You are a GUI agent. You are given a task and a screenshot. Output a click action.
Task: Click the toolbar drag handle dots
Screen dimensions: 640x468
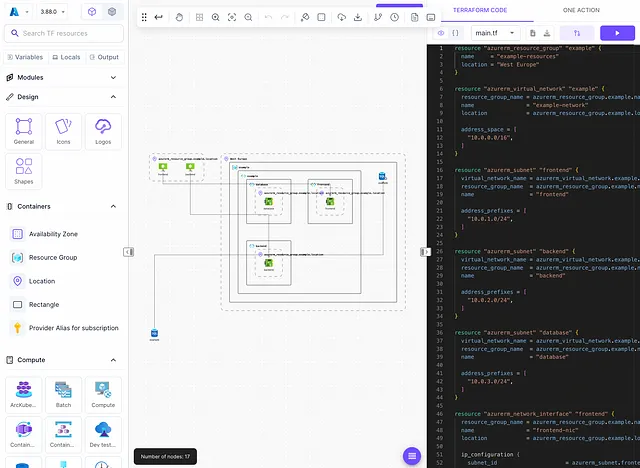[x=144, y=17]
